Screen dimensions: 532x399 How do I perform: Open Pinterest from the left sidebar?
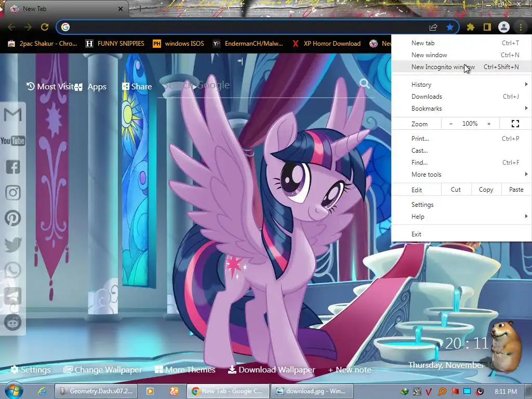pyautogui.click(x=13, y=219)
